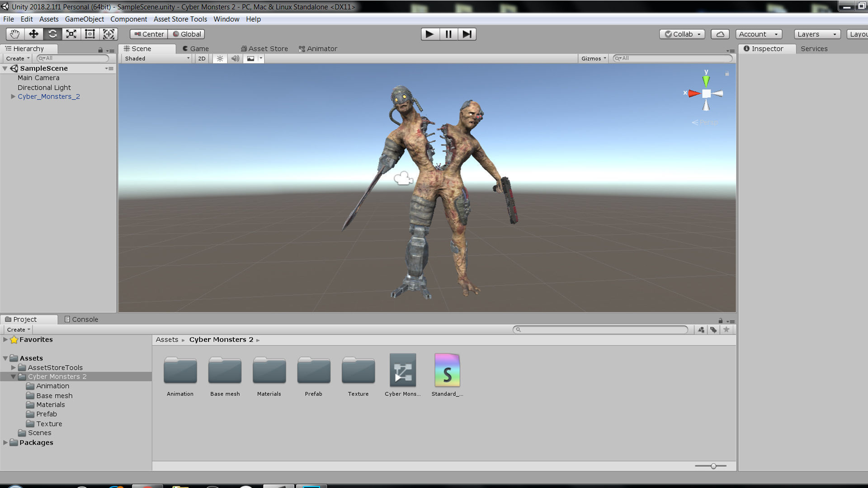
Task: Toggle pivot mode Center button
Action: point(149,34)
